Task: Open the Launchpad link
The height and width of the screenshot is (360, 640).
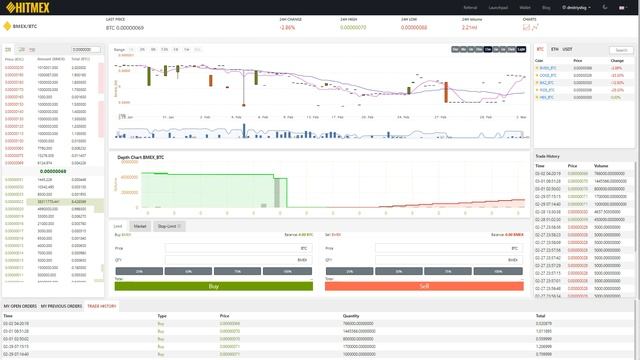Action: (x=498, y=7)
